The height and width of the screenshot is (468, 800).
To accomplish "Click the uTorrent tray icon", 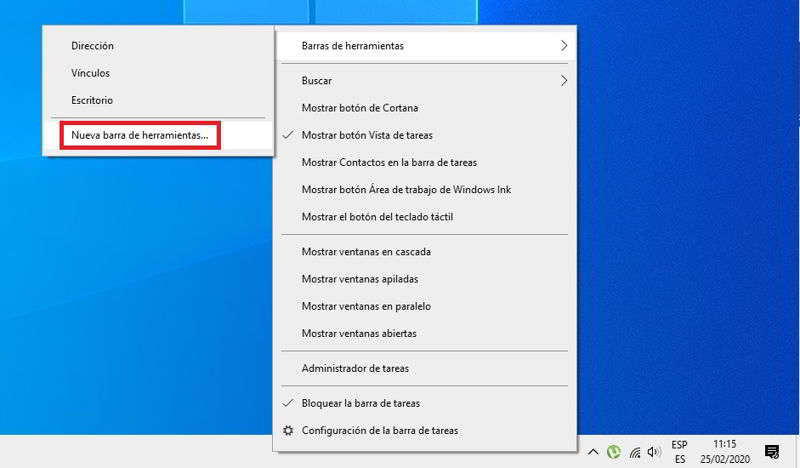I will (x=615, y=452).
